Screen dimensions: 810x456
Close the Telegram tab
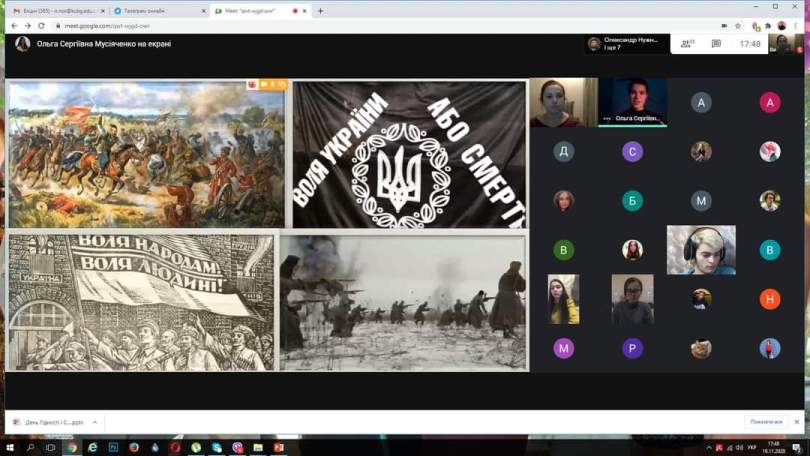[203, 11]
